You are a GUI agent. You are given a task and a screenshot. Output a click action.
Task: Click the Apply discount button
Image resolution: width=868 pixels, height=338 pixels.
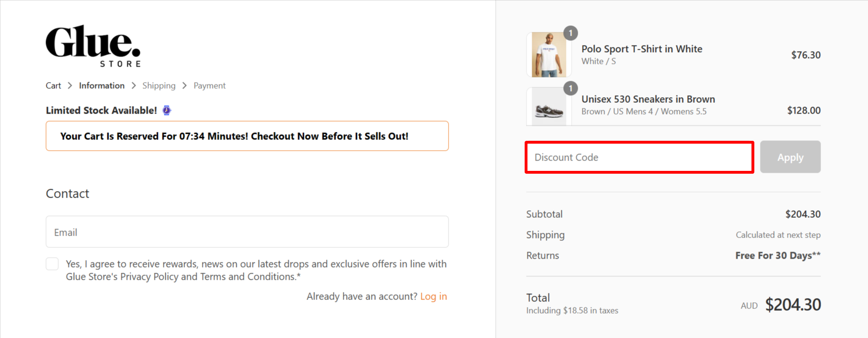[790, 157]
